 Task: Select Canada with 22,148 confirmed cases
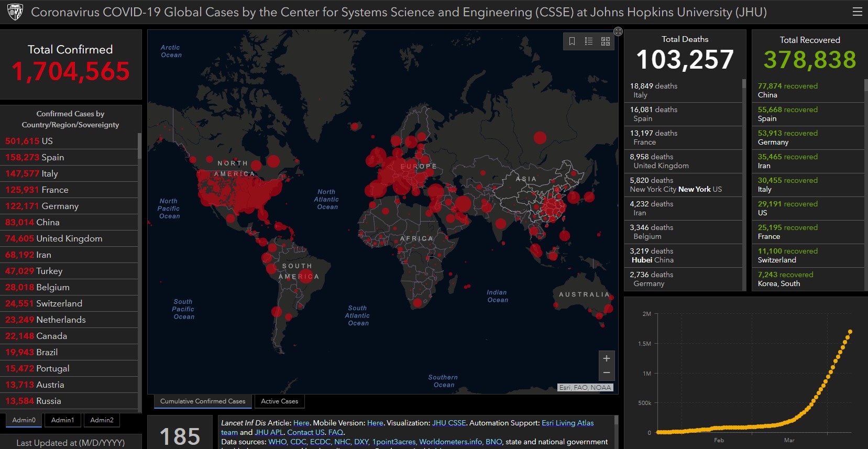(x=69, y=336)
